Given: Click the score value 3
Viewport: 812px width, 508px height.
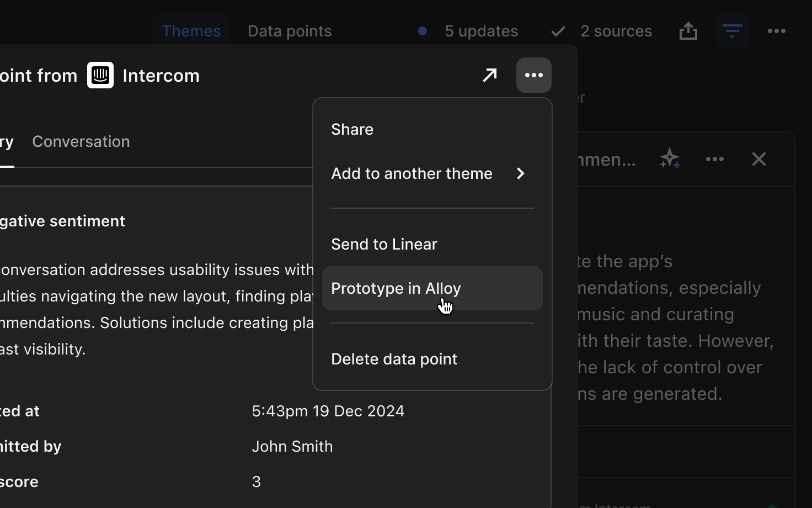Looking at the screenshot, I should click(257, 481).
